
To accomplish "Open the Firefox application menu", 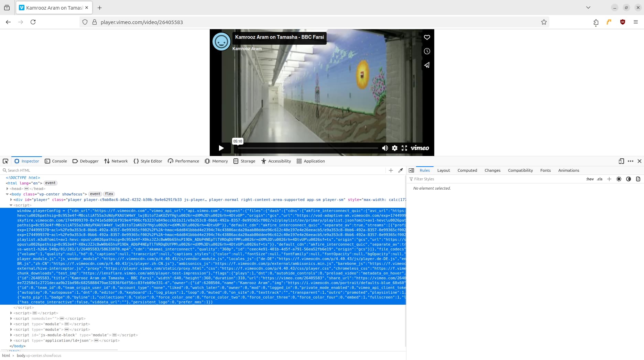I will click(635, 22).
